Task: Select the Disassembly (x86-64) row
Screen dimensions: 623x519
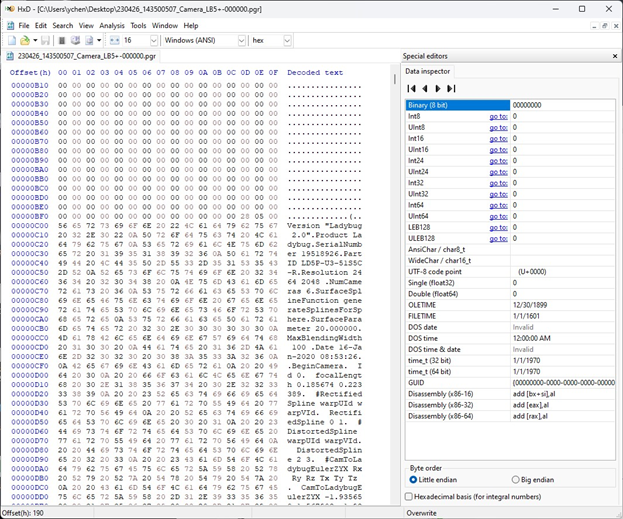Action: click(510, 416)
